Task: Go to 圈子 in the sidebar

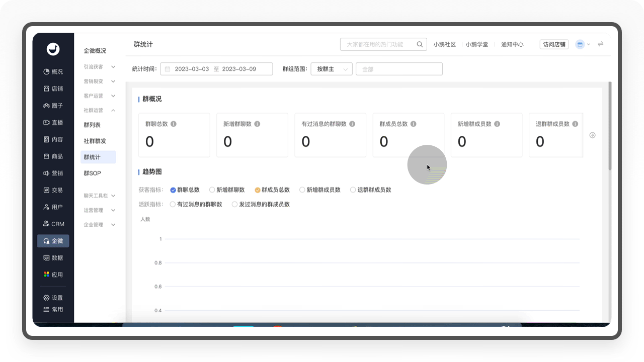Action: pos(53,106)
